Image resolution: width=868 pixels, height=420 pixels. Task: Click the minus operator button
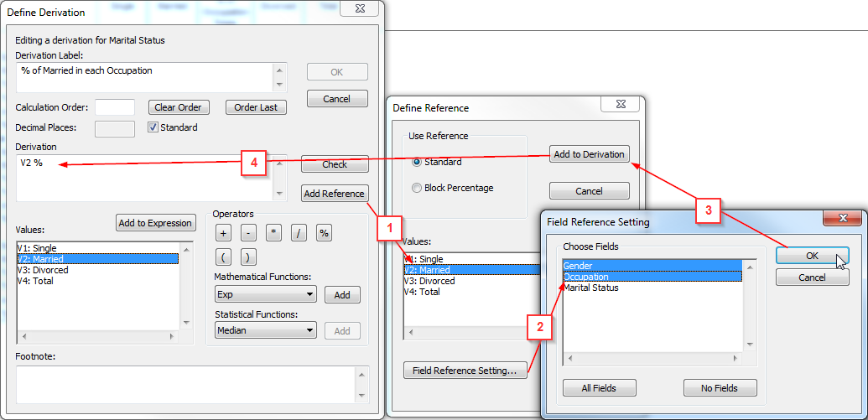pyautogui.click(x=248, y=233)
